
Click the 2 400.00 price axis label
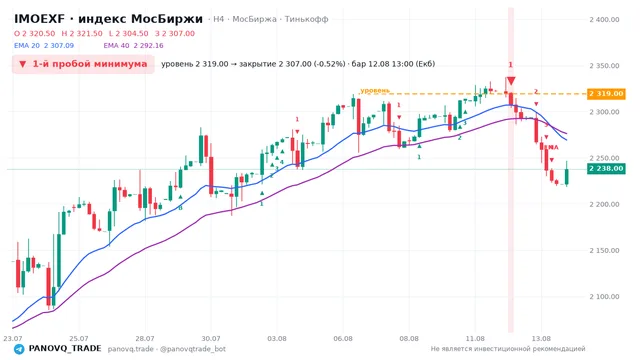point(604,20)
